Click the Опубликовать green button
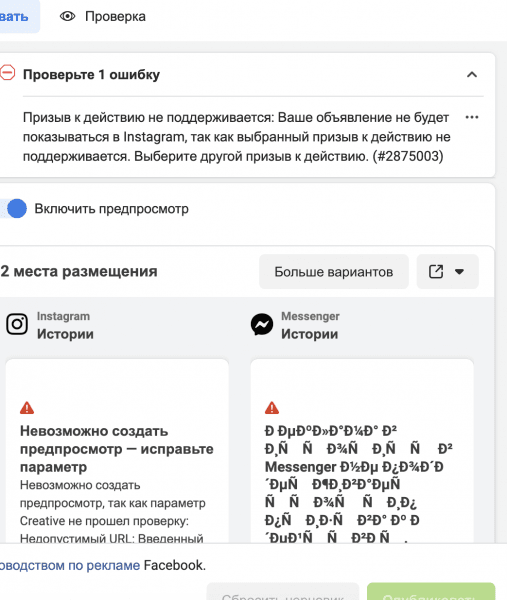Image resolution: width=507 pixels, height=600 pixels. pos(431,592)
